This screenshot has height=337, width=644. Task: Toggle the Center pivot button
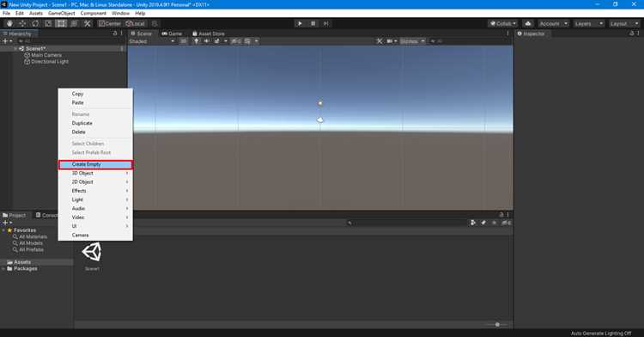point(110,23)
